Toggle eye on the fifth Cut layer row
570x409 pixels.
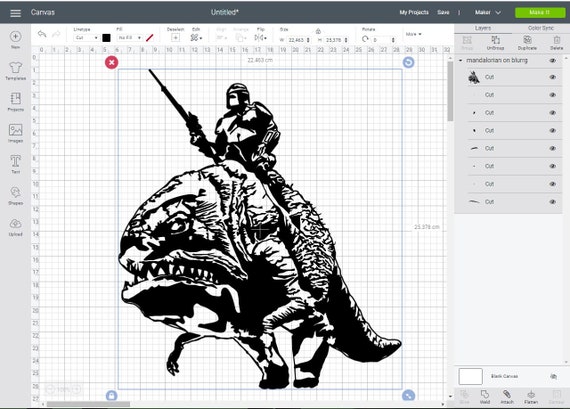[553, 148]
